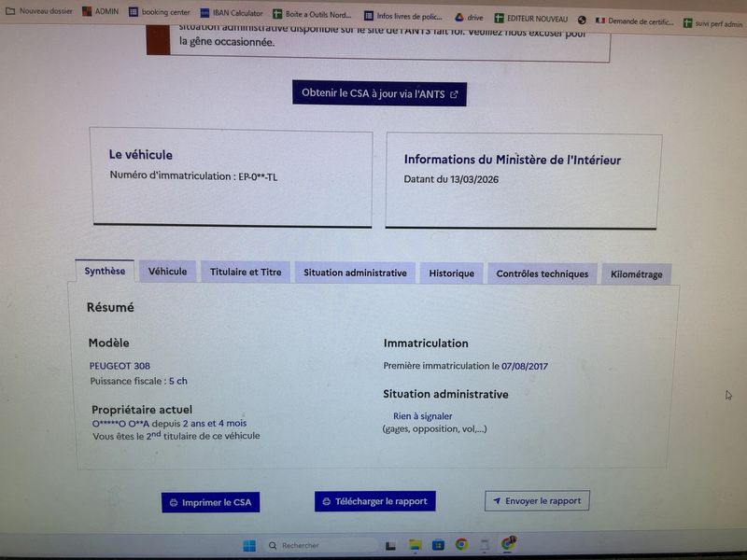The image size is (747, 560).
Task: Click the Rien à signaler text
Action: (423, 416)
